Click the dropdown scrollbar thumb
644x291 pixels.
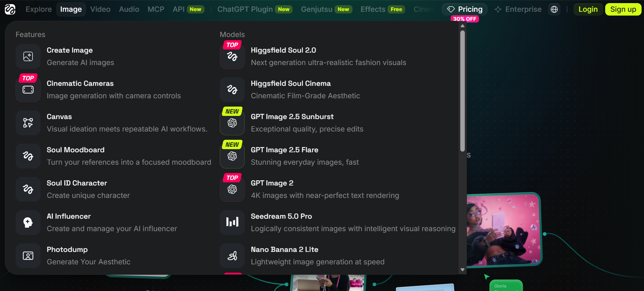(462, 91)
